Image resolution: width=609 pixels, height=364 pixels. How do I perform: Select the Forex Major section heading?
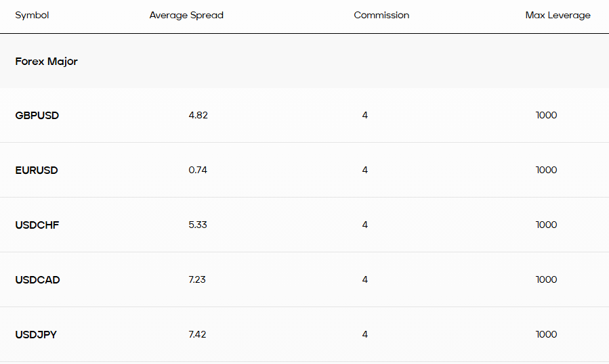(46, 62)
